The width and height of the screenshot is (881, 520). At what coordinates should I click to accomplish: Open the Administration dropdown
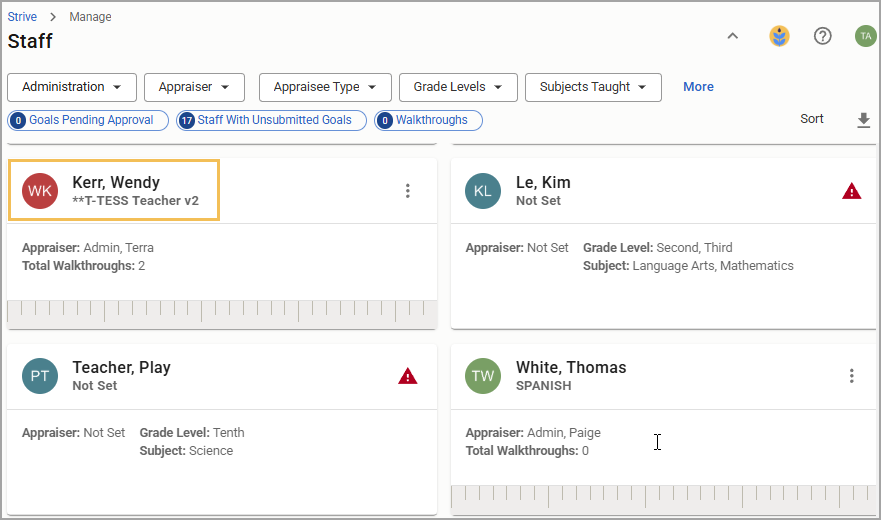coord(72,87)
